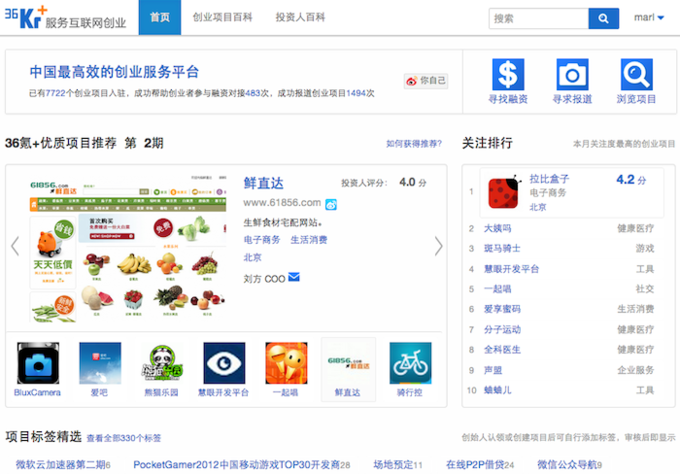Click the magnifier 浏览项目 icon

(x=636, y=74)
